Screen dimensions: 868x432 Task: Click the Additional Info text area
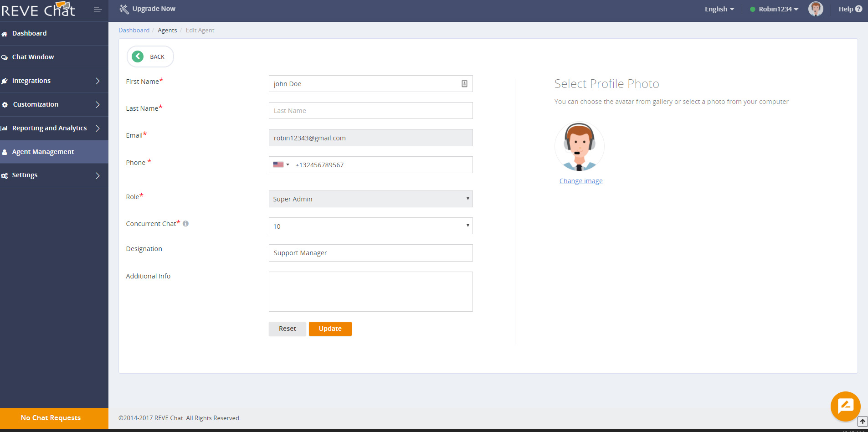click(371, 292)
